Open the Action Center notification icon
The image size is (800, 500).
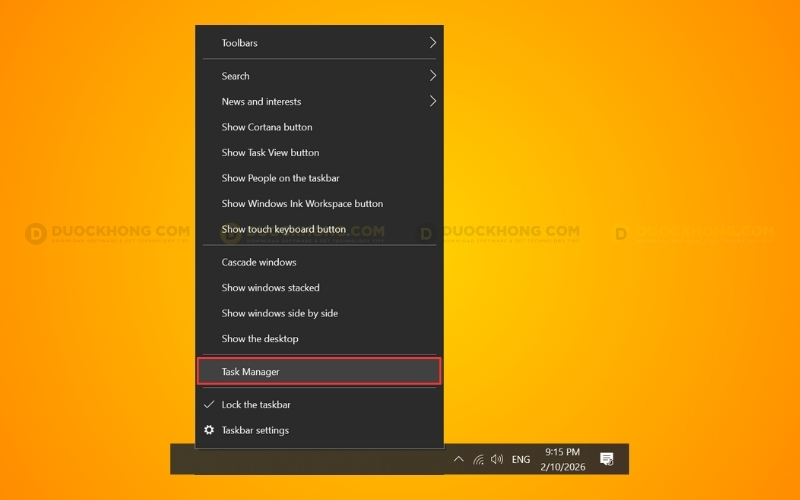[606, 459]
